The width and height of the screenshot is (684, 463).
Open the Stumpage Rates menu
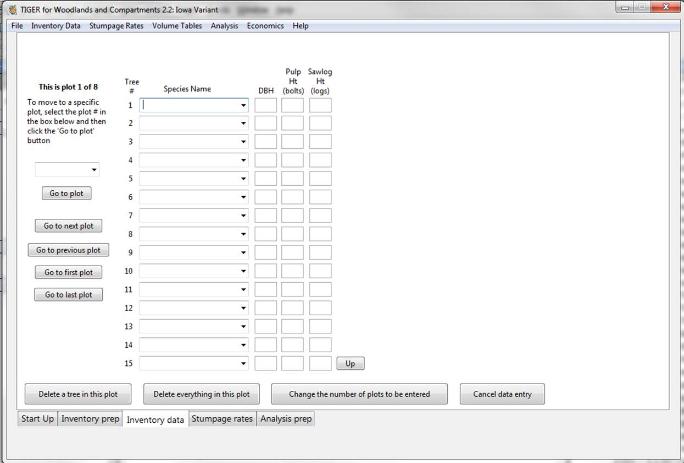pos(117,25)
